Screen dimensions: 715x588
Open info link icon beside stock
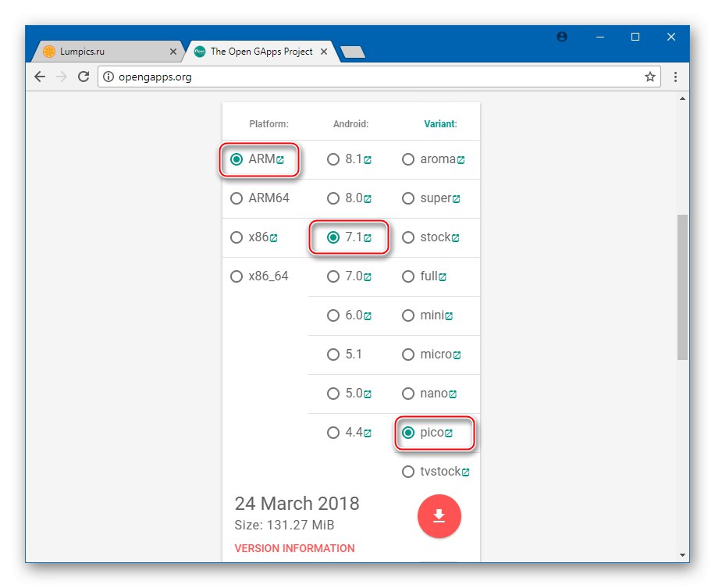(456, 238)
